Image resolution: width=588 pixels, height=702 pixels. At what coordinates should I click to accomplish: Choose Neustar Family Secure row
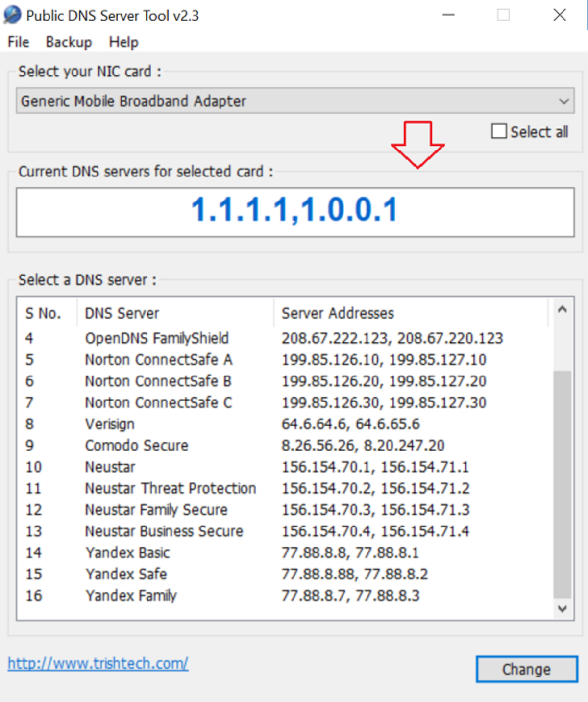pyautogui.click(x=284, y=510)
